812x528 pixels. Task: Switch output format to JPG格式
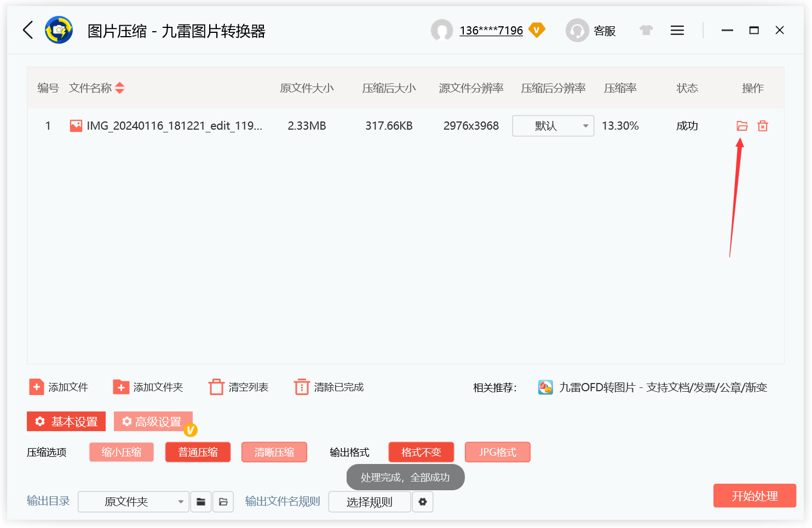pyautogui.click(x=497, y=452)
